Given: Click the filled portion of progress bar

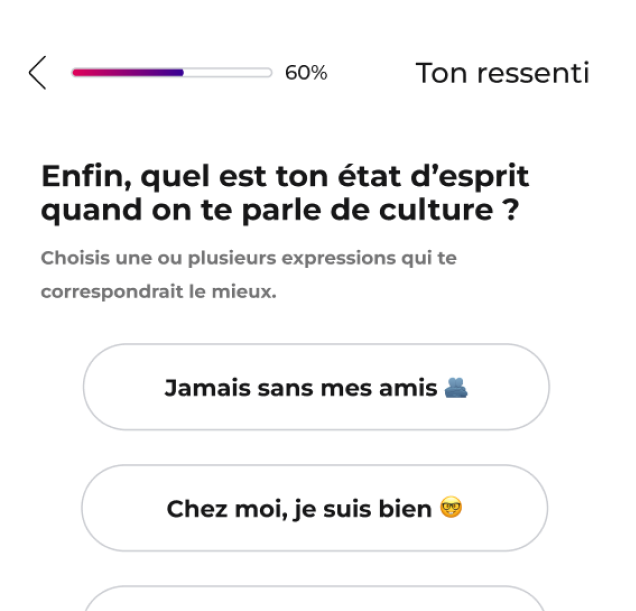Looking at the screenshot, I should click(127, 73).
